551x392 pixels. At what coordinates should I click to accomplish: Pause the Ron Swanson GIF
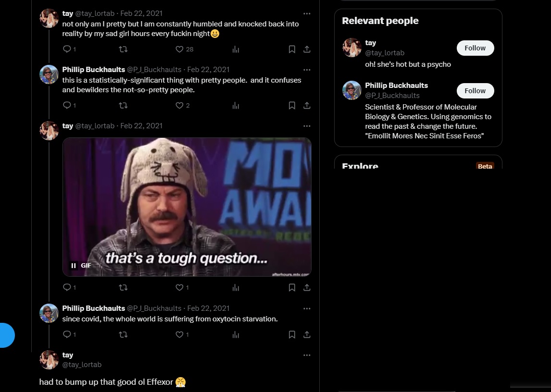point(74,266)
